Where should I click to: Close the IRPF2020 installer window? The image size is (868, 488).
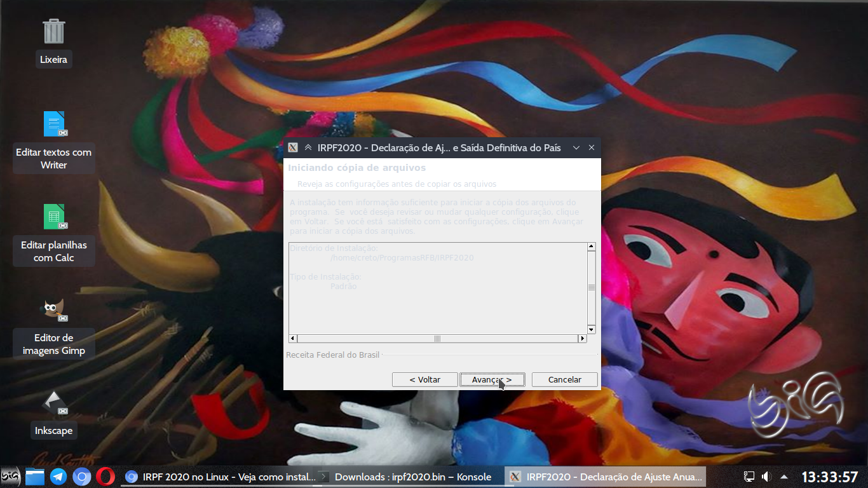click(x=592, y=147)
